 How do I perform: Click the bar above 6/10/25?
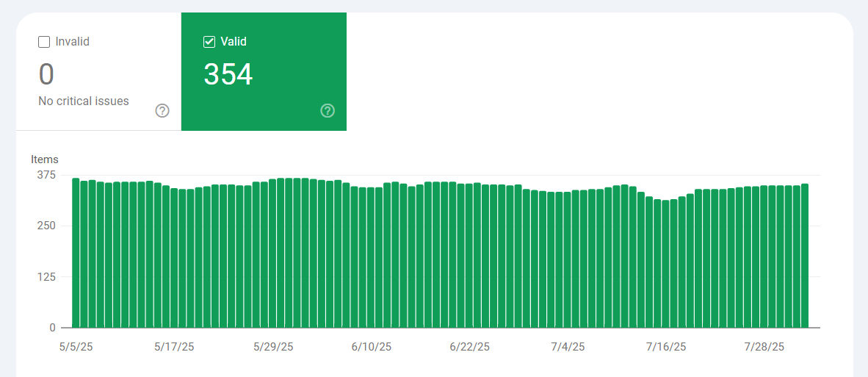pos(371,257)
